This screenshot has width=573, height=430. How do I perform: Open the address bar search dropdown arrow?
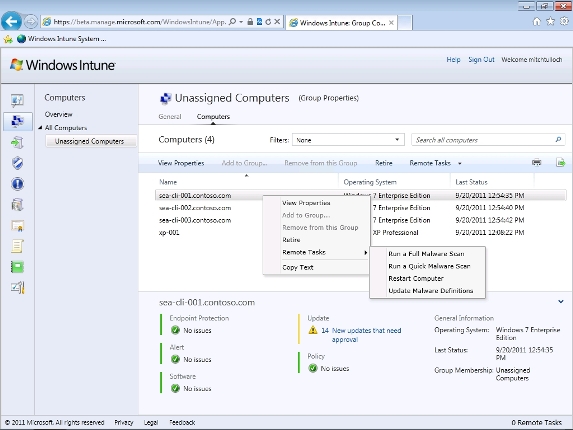241,22
